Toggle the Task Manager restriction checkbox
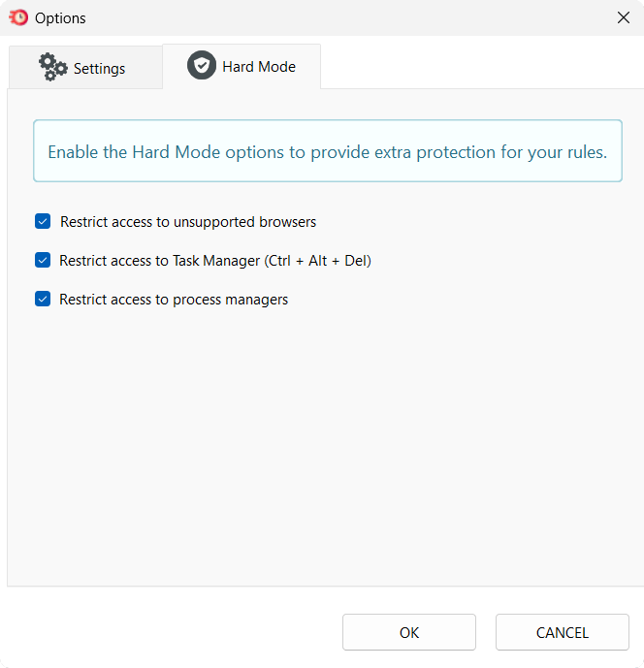 tap(43, 261)
